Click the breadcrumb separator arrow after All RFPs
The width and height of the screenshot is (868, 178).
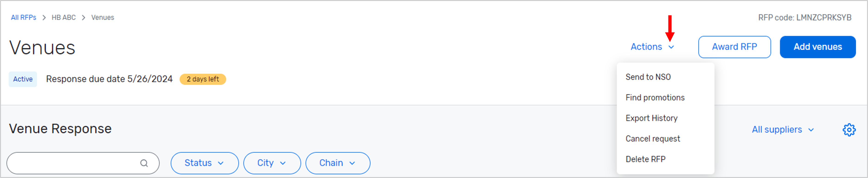coord(44,17)
